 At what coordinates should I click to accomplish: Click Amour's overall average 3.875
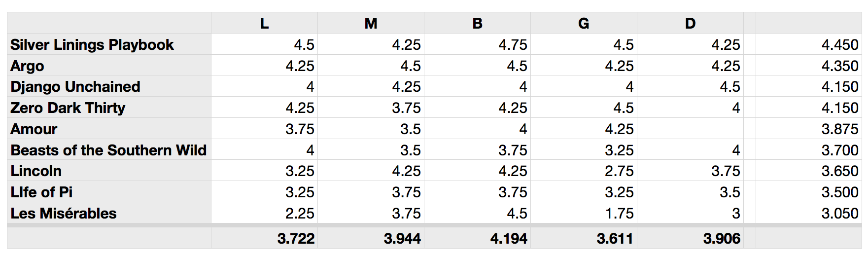pyautogui.click(x=840, y=129)
